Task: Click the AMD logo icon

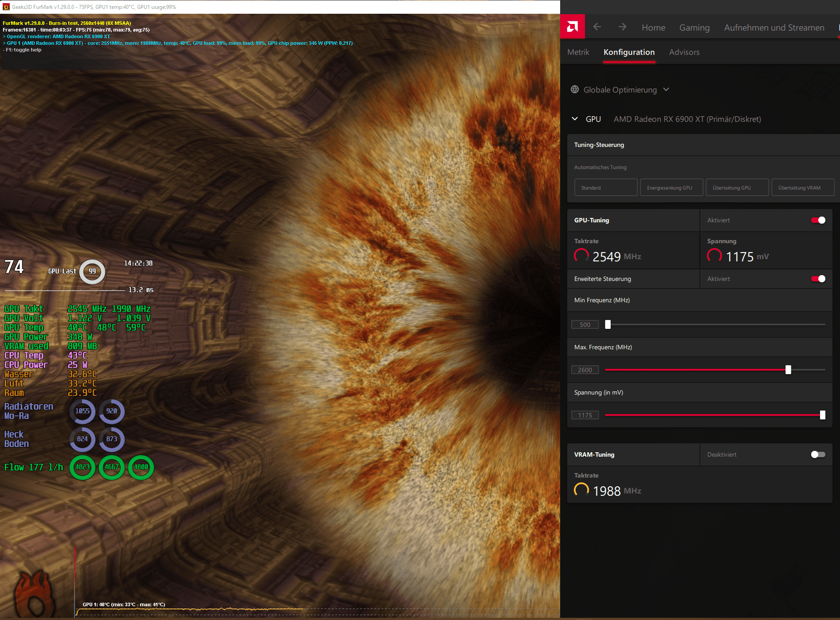Action: click(573, 27)
